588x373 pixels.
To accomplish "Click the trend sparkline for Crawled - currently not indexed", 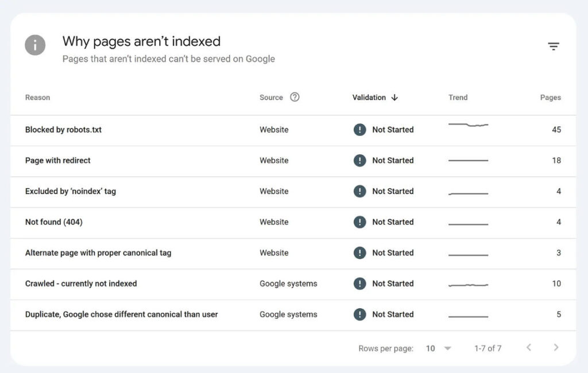I will (469, 285).
